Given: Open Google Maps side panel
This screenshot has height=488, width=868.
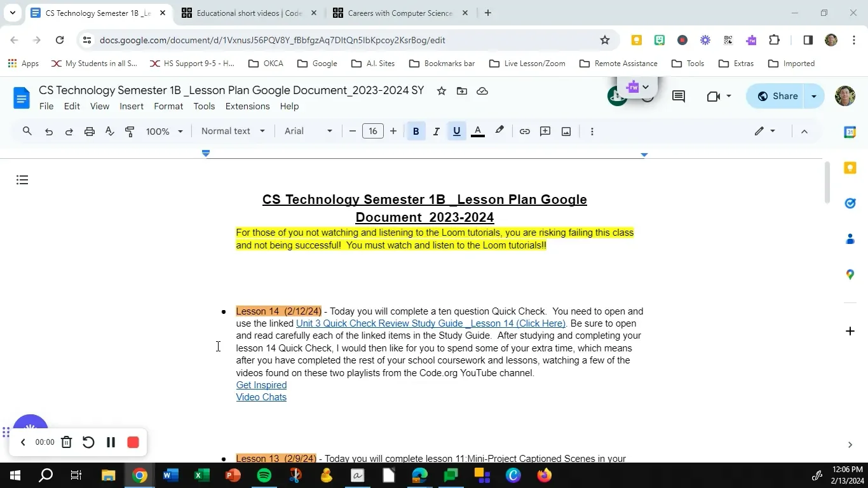Looking at the screenshot, I should [x=850, y=274].
